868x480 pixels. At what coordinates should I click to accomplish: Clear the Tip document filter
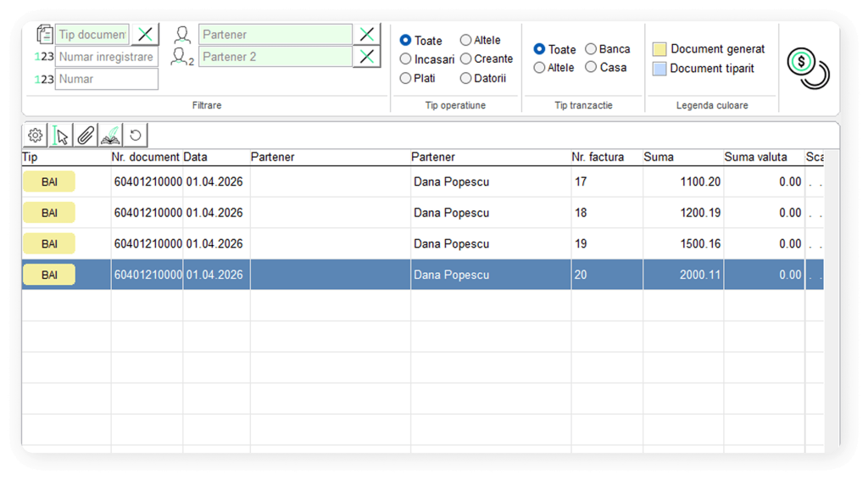147,35
